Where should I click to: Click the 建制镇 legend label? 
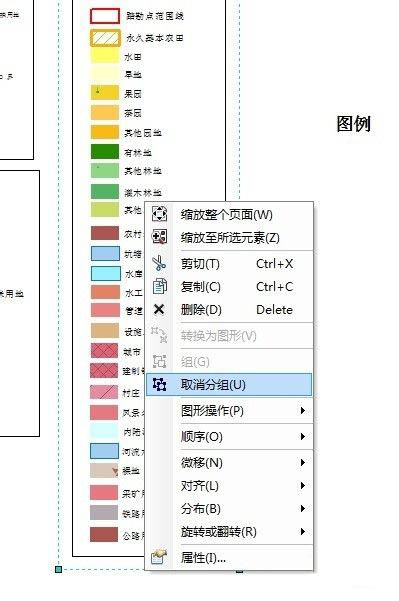pyautogui.click(x=133, y=371)
